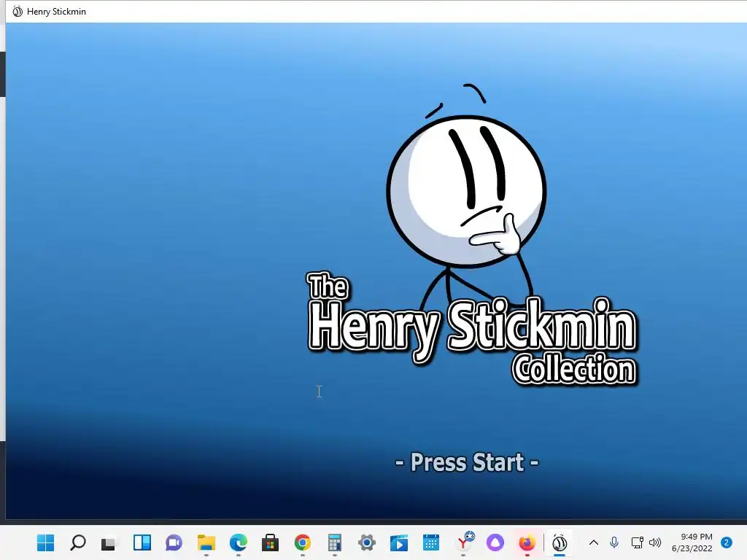Open Movies & TV app on the taskbar
The width and height of the screenshot is (747, 560).
pos(399,542)
